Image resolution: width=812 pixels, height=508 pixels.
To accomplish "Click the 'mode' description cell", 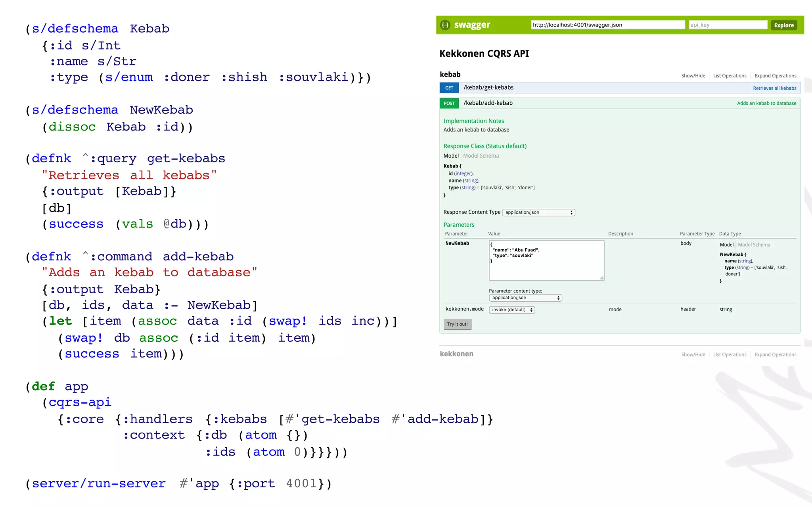I will (615, 310).
